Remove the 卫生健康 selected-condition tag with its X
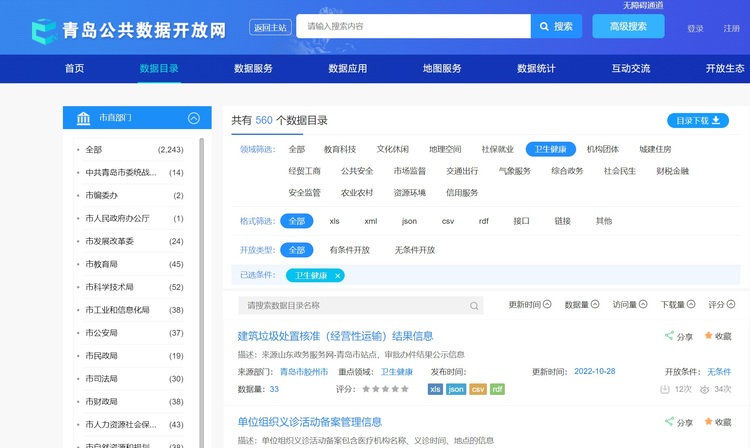750x448 pixels. click(x=338, y=275)
